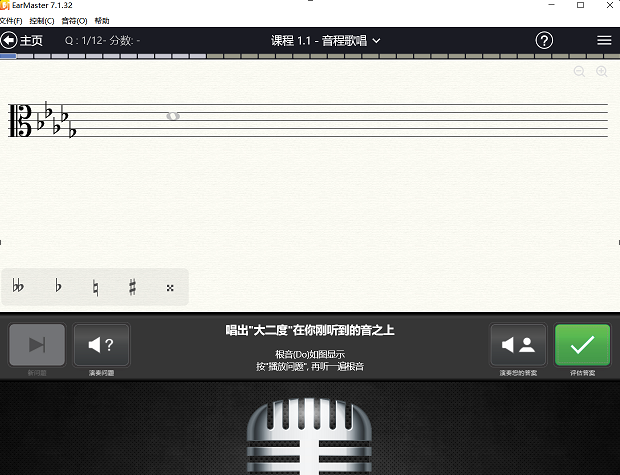Click the microphone image
Image resolution: width=620 pixels, height=475 pixels.
(x=309, y=436)
